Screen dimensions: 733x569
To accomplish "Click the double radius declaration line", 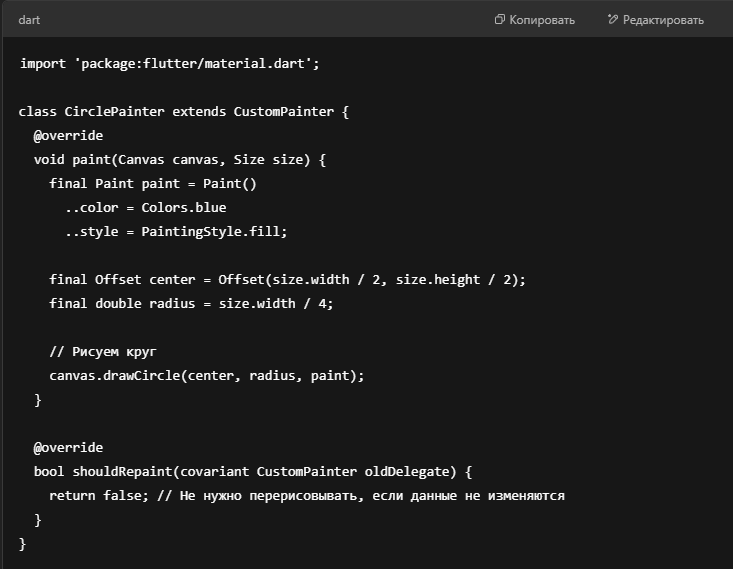I will (x=191, y=303).
